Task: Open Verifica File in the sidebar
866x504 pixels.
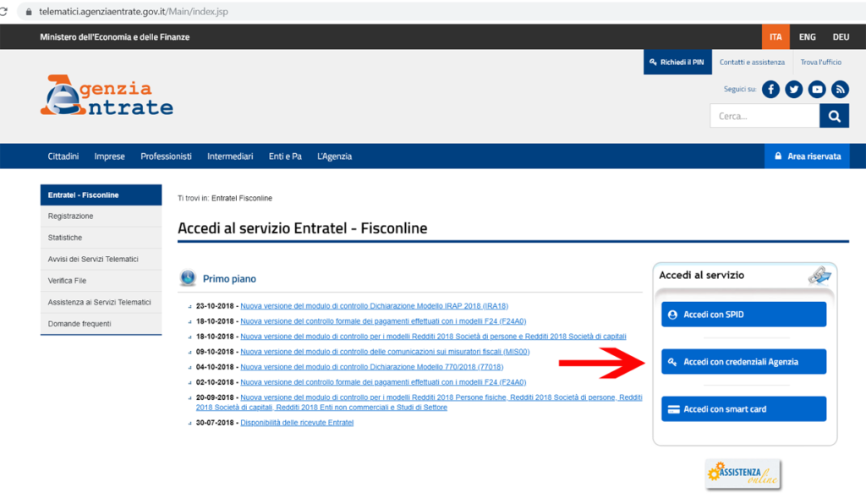Action: click(x=101, y=281)
